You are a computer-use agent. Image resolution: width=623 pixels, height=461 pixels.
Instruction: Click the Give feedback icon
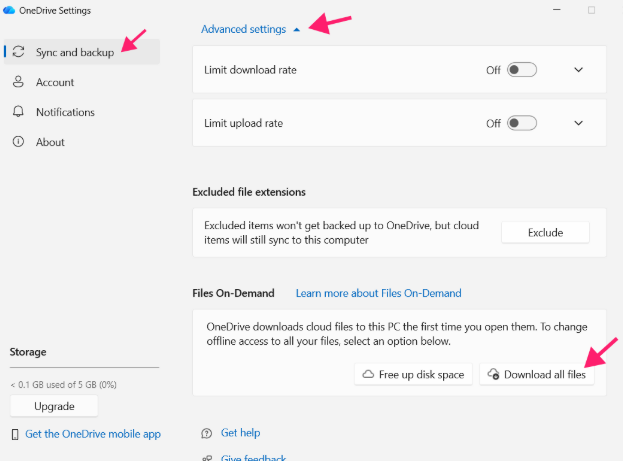tap(207, 458)
